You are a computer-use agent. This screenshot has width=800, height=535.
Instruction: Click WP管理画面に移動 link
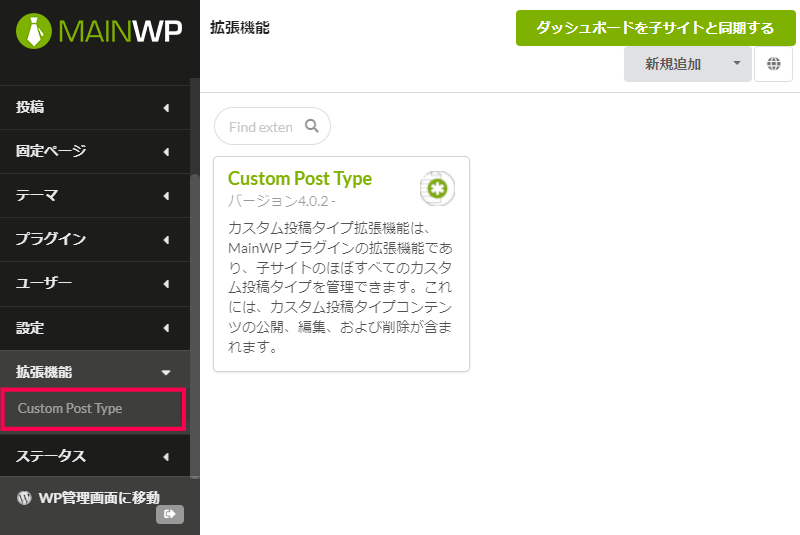click(99, 498)
